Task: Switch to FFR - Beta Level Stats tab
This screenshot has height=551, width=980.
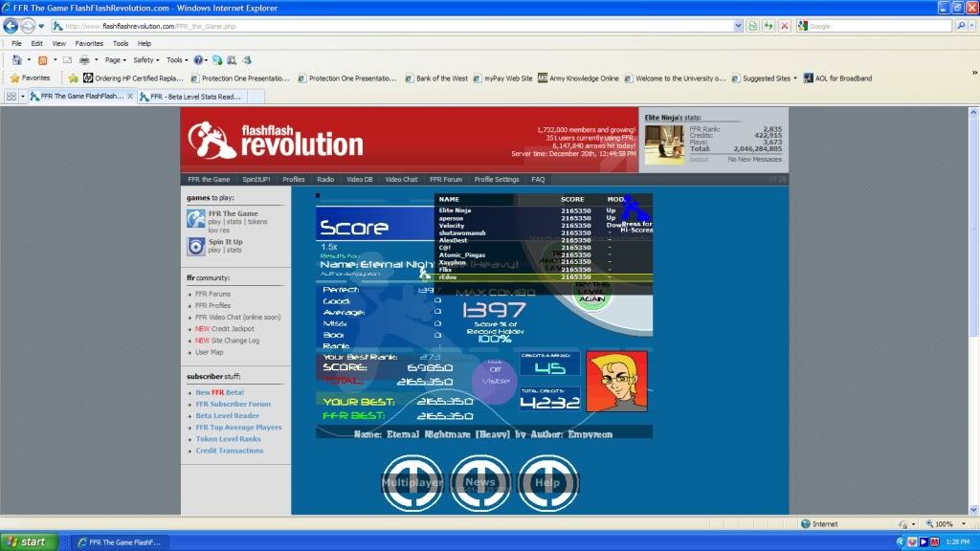Action: [x=189, y=97]
